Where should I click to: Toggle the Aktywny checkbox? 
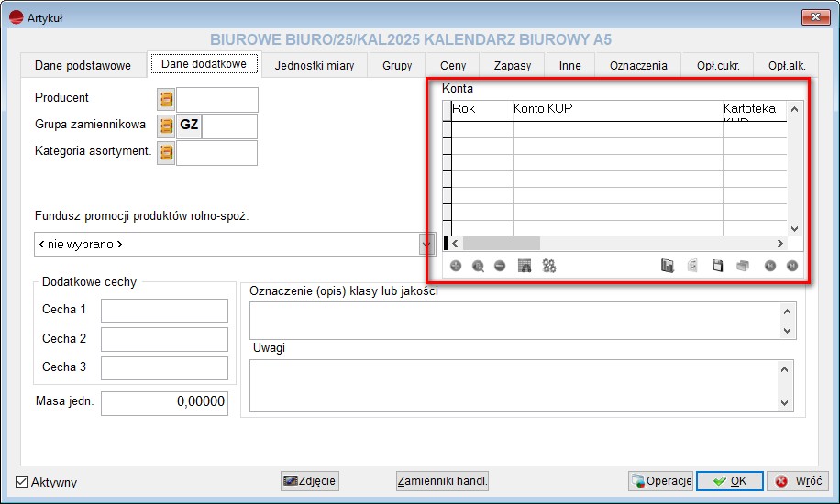22,482
